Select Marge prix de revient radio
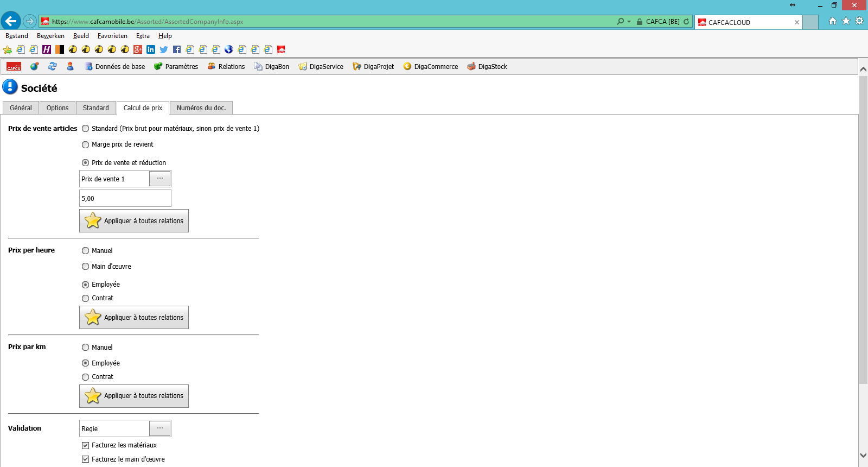Image resolution: width=868 pixels, height=467 pixels. (85, 144)
